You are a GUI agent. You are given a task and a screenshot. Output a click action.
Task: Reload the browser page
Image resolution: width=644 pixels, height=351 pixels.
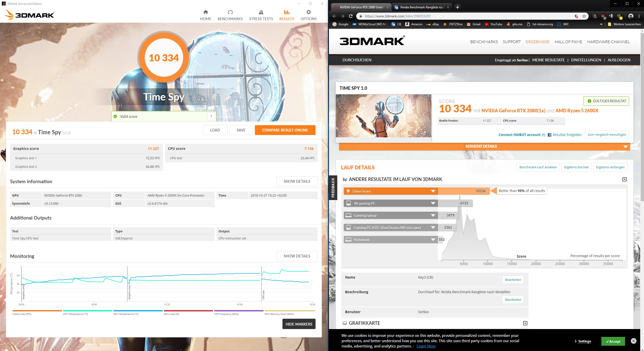[351, 16]
